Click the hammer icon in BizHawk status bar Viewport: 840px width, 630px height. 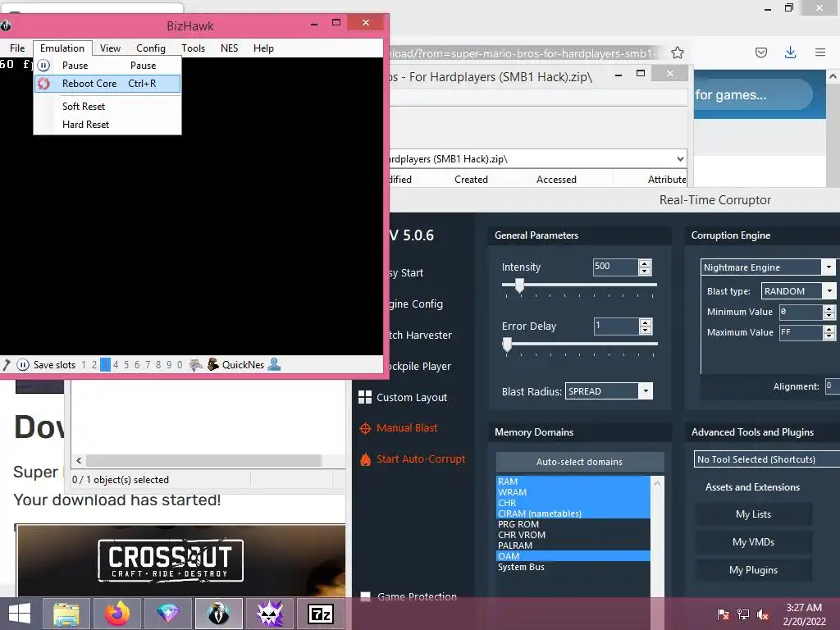(6, 365)
